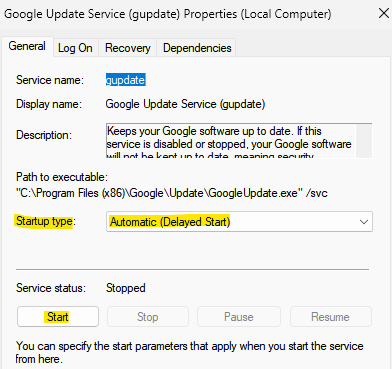Click the GoogleUpdate.exe executable path text
The width and height of the screenshot is (392, 369).
tap(172, 193)
